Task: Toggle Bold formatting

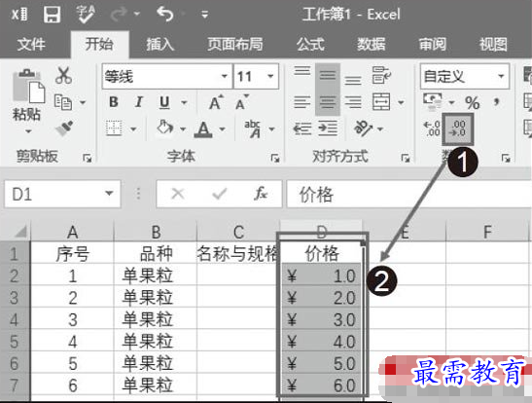Action: (114, 102)
